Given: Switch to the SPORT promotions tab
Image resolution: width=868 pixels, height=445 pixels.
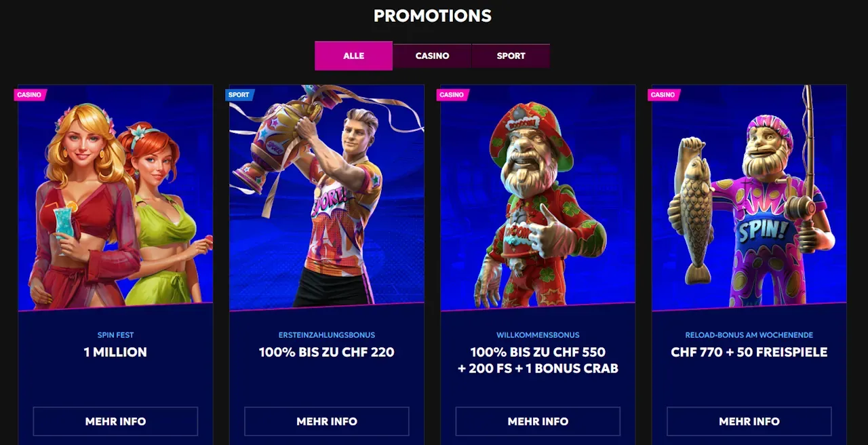Looking at the screenshot, I should 511,56.
